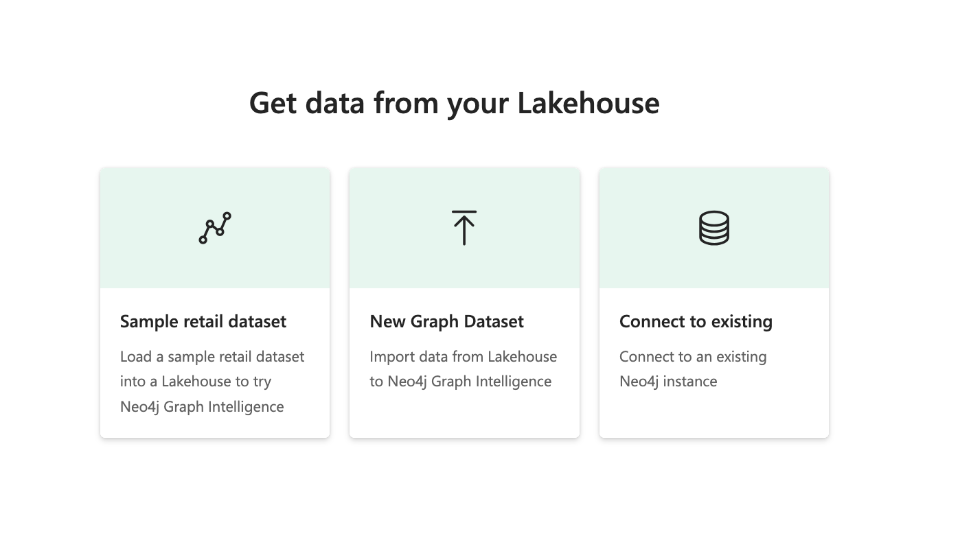Viewport: 971px width, 560px height.
Task: Select the New Graph Dataset card title
Action: pos(447,321)
